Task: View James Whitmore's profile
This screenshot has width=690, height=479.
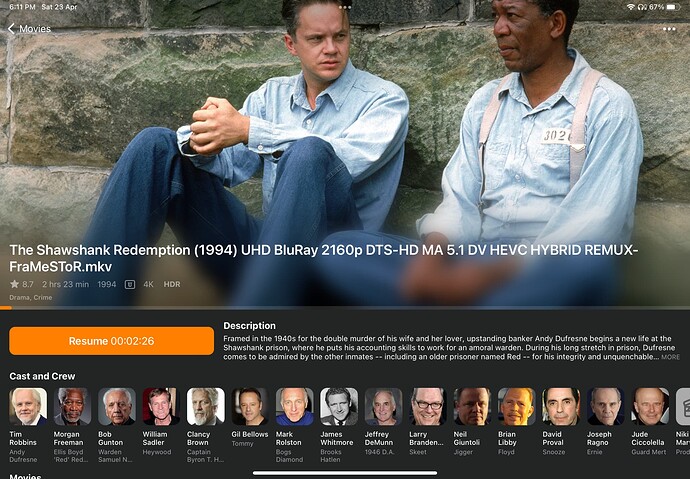Action: 339,406
